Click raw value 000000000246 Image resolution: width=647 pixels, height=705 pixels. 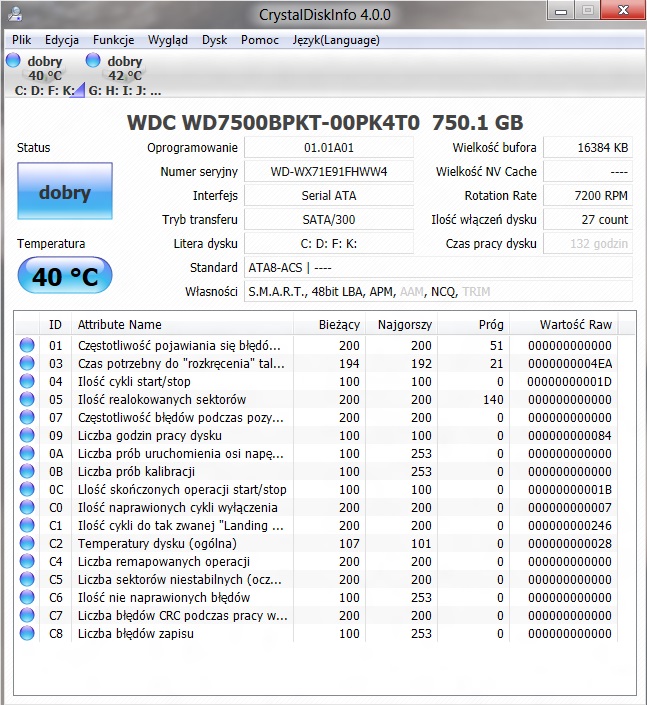click(x=570, y=525)
